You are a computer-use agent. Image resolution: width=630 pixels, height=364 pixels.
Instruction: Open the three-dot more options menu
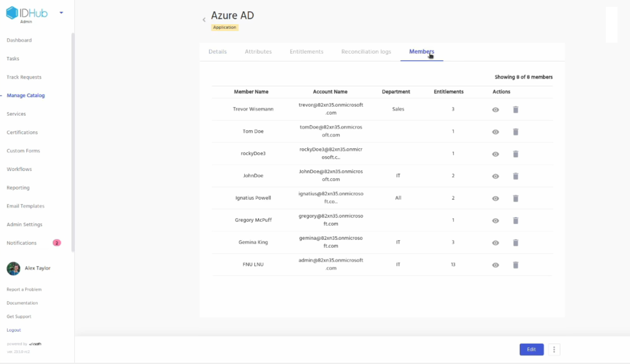554,349
